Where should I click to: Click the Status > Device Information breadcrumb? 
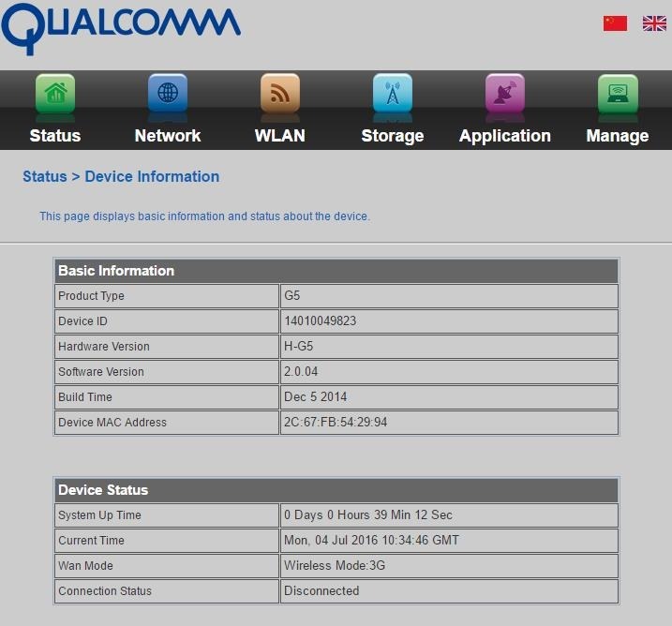point(121,176)
